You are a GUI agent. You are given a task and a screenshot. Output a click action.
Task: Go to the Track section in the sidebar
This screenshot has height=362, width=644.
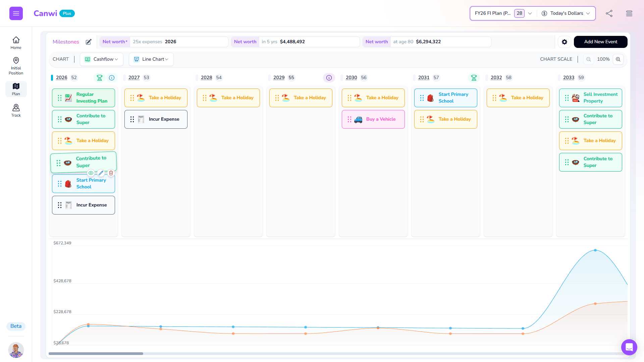[x=16, y=110]
